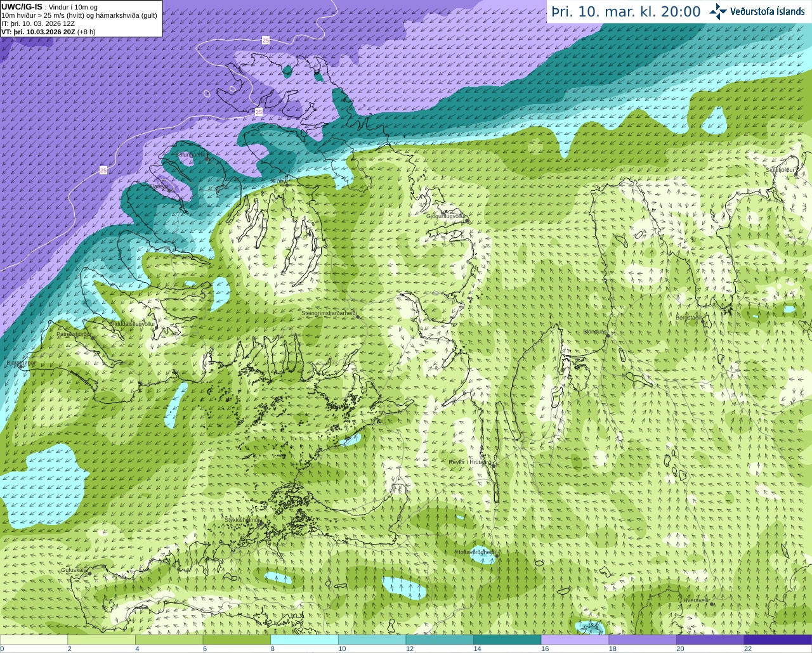Click the 25 contour label nearest the top edge
Screen dimensions: 812x653
click(265, 40)
